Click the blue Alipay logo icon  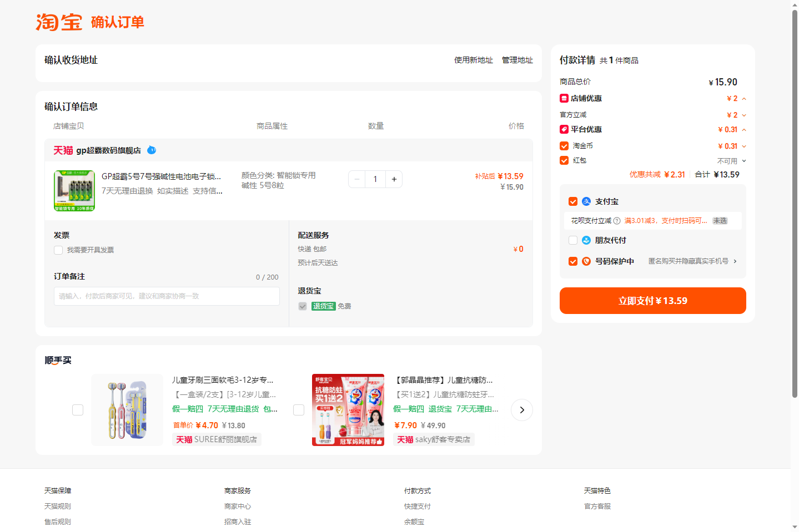(586, 201)
